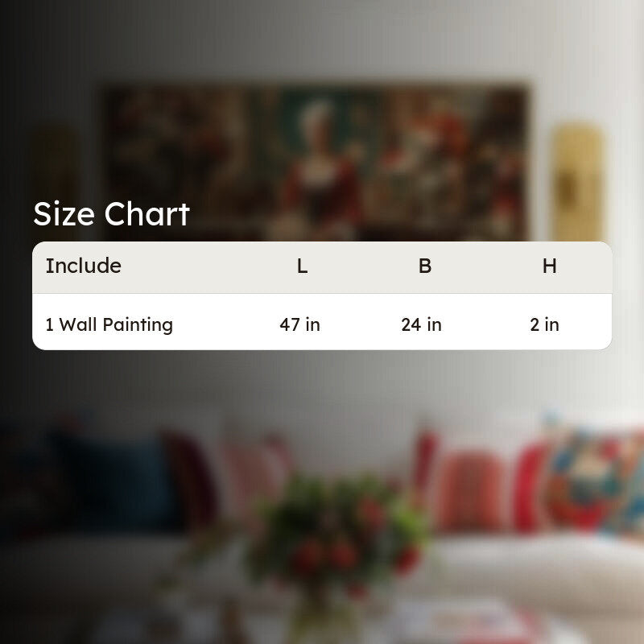This screenshot has height=644, width=644.
Task: Click the Size Chart heading
Action: [111, 214]
